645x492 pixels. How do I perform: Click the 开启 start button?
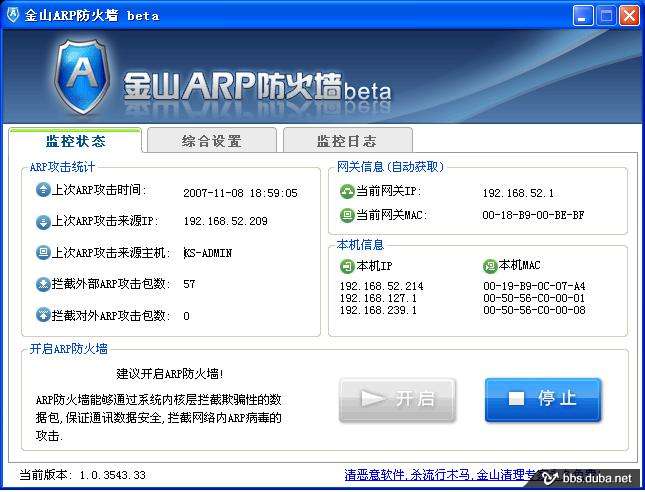(x=397, y=399)
